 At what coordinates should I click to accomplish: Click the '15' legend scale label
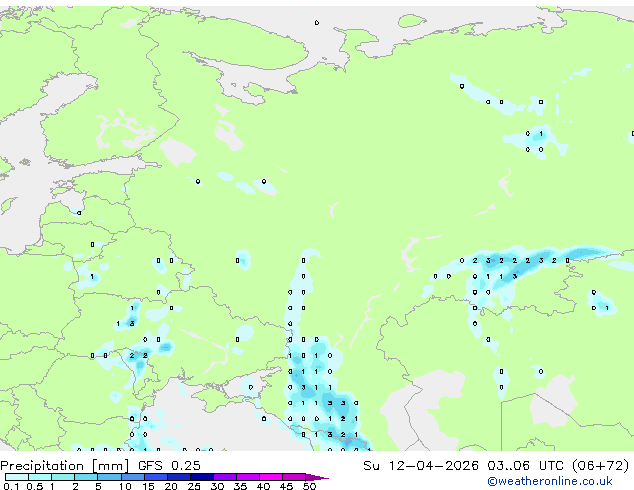[x=148, y=486]
